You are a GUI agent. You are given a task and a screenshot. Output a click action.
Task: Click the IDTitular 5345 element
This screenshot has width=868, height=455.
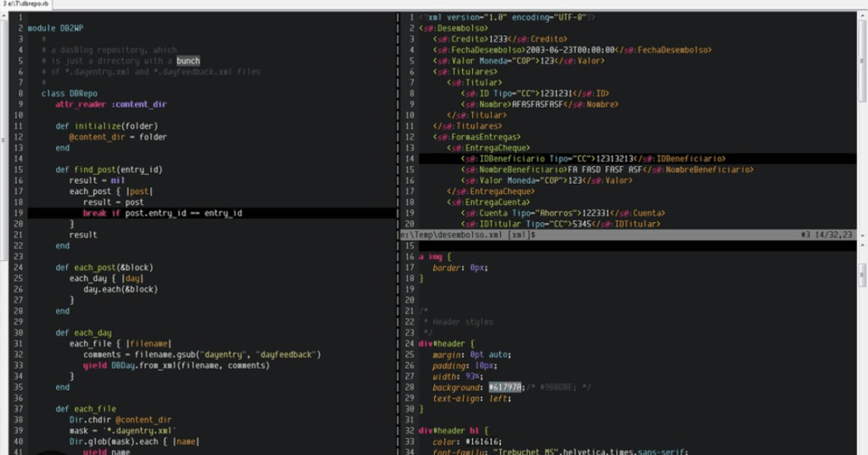click(x=560, y=225)
